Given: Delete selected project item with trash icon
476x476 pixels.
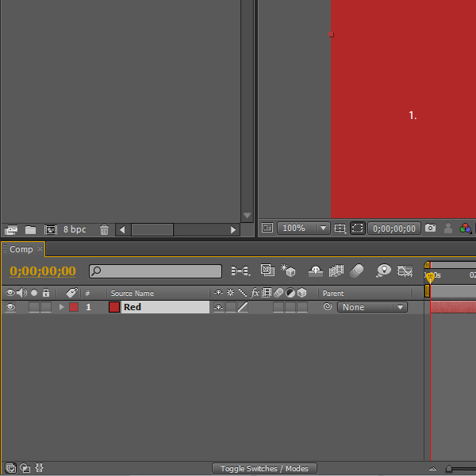Looking at the screenshot, I should (x=104, y=230).
